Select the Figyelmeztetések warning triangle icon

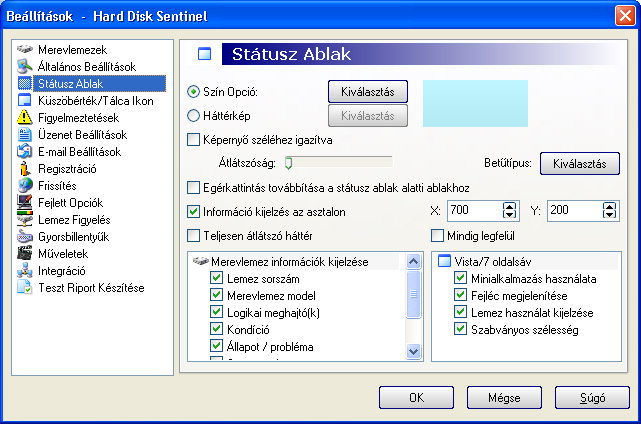point(25,117)
